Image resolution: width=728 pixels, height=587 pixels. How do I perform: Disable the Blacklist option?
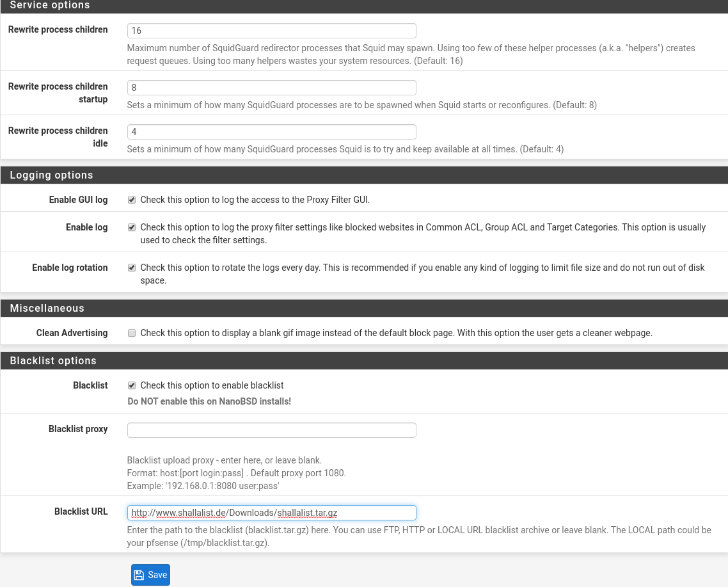coord(132,385)
